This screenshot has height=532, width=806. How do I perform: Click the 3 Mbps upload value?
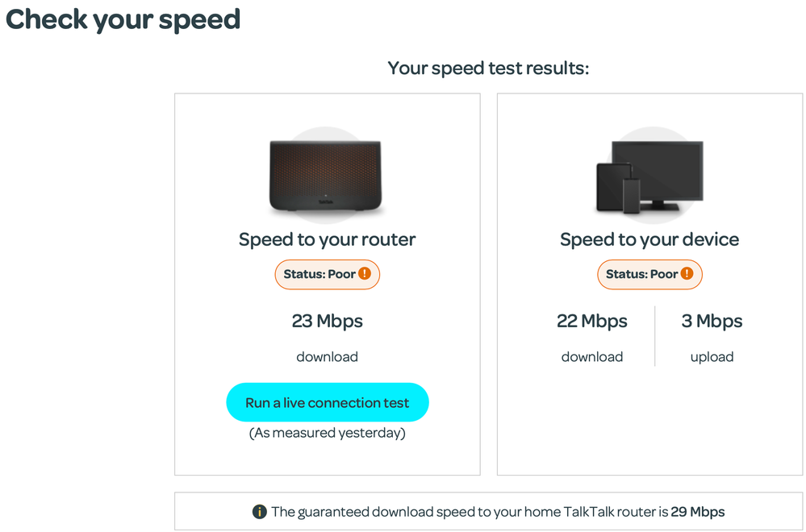(x=712, y=321)
